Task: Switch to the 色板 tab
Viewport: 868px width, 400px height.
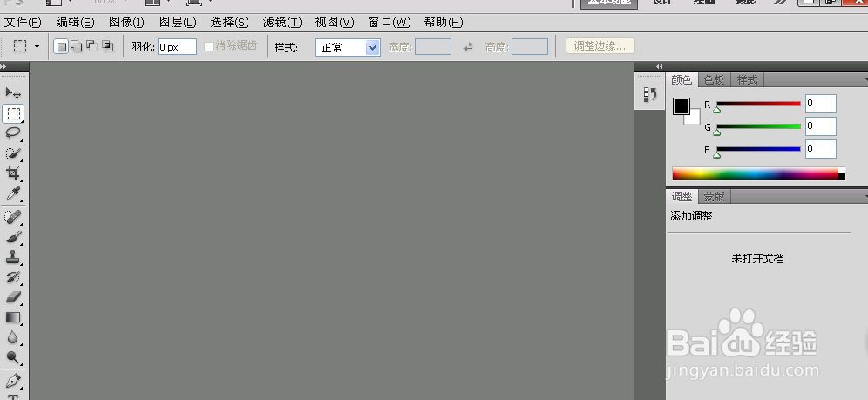Action: click(x=714, y=79)
